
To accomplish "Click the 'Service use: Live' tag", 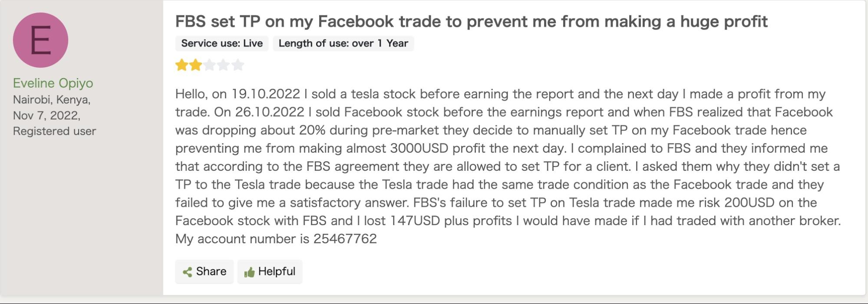I will 222,43.
